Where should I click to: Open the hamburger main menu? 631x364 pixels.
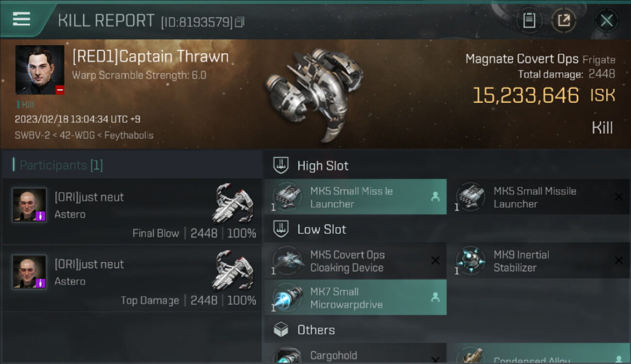tap(21, 19)
